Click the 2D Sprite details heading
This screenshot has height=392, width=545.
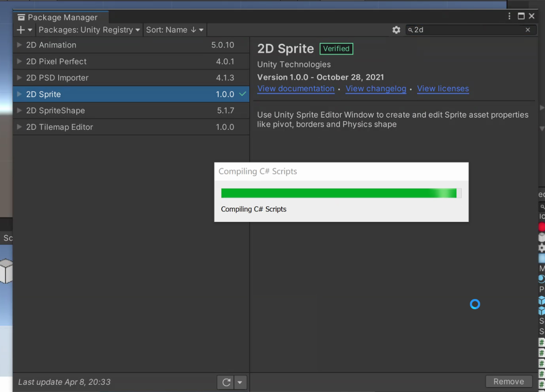(x=286, y=48)
